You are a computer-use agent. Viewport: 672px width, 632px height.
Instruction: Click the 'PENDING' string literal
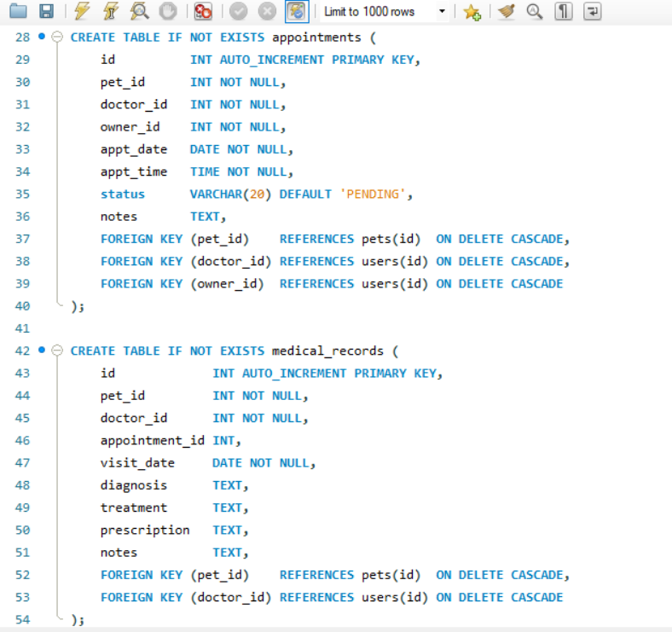pyautogui.click(x=372, y=194)
